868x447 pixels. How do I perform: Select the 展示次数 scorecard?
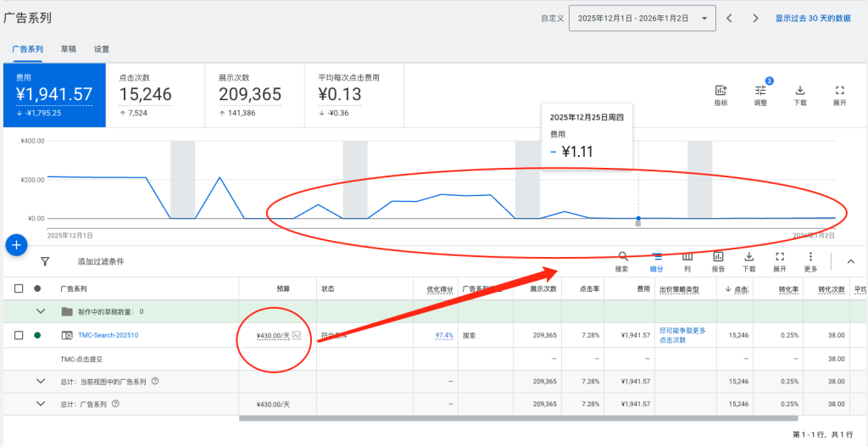[254, 95]
